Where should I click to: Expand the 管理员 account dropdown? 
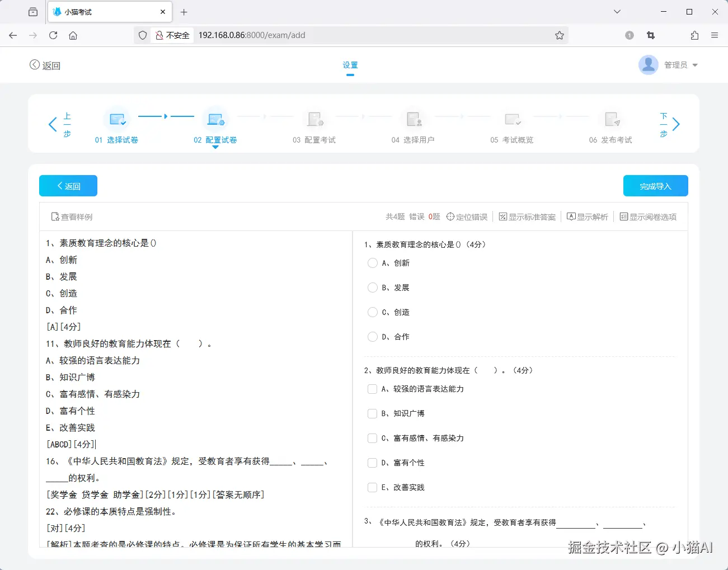[679, 64]
